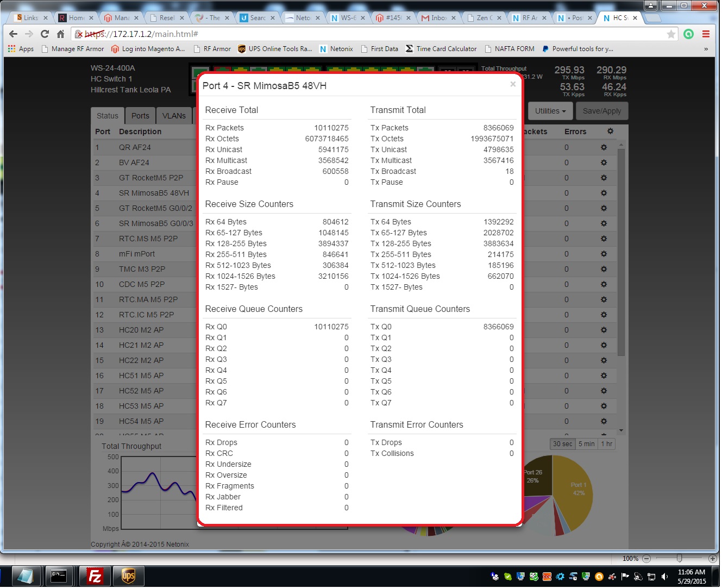Expand the Utilities dropdown
The width and height of the screenshot is (722, 588).
click(550, 111)
